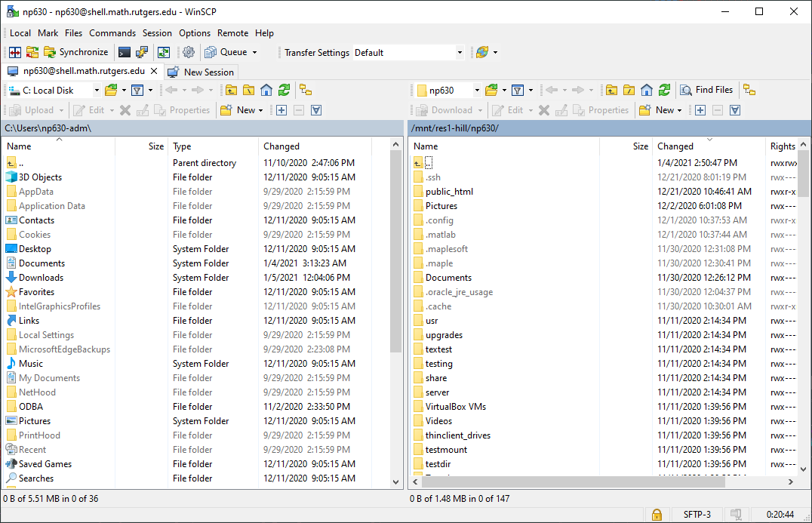Viewport: 812px width, 523px height.
Task: Open the Mark menu
Action: pos(48,33)
